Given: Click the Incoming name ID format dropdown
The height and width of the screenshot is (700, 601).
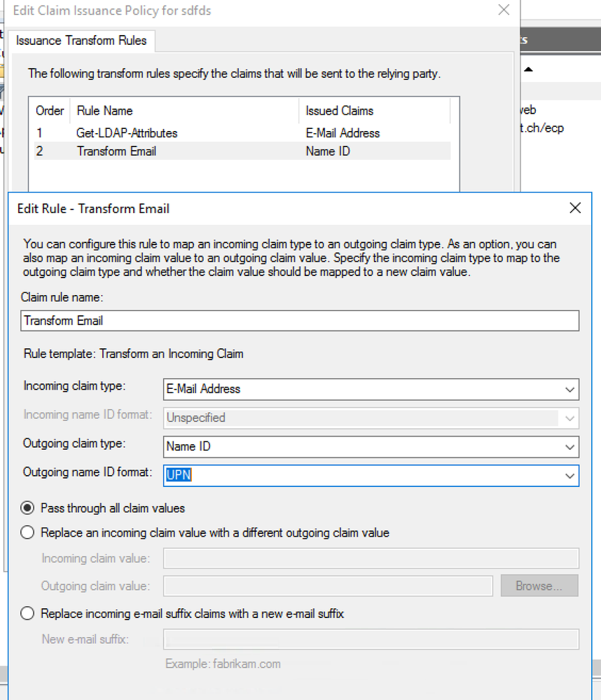Looking at the screenshot, I should coord(371,418).
